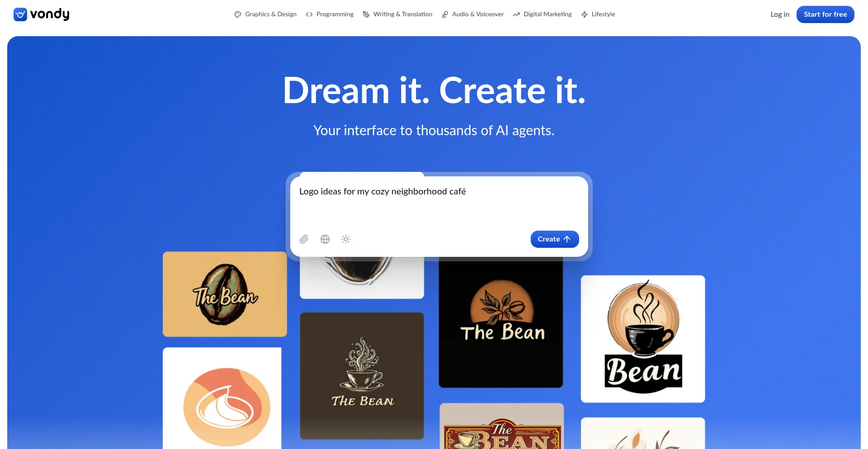868x449 pixels.
Task: Click the palette icon beside Graphics & Design
Action: (x=238, y=14)
